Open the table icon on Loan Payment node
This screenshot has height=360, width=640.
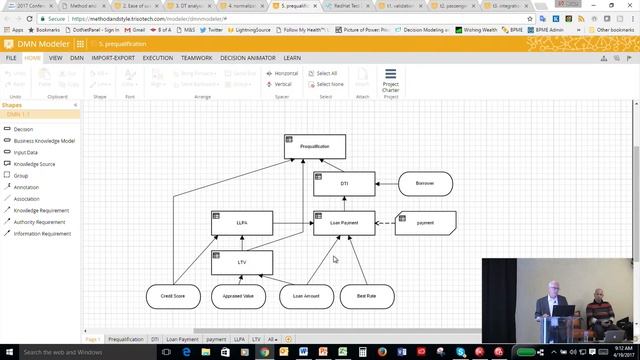pos(318,216)
